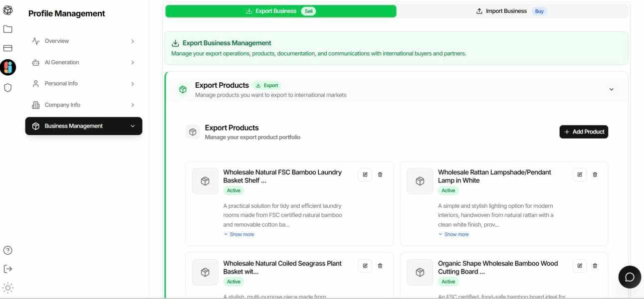Viewport: 644px width, 299px height.
Task: Click the Add Product button
Action: tap(584, 132)
